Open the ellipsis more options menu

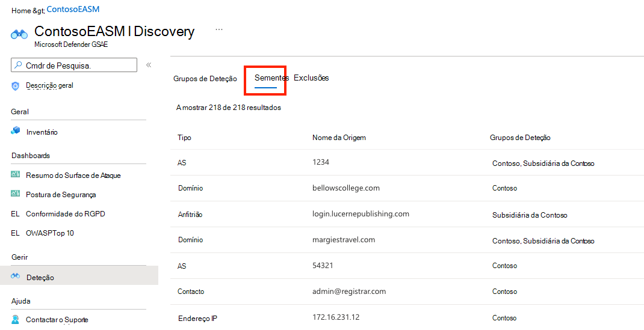pyautogui.click(x=219, y=29)
